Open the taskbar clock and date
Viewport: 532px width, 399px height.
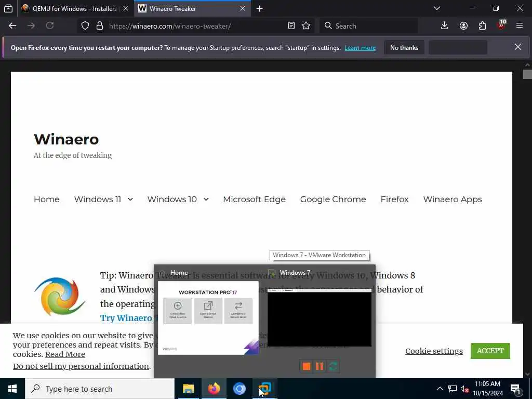(487, 389)
